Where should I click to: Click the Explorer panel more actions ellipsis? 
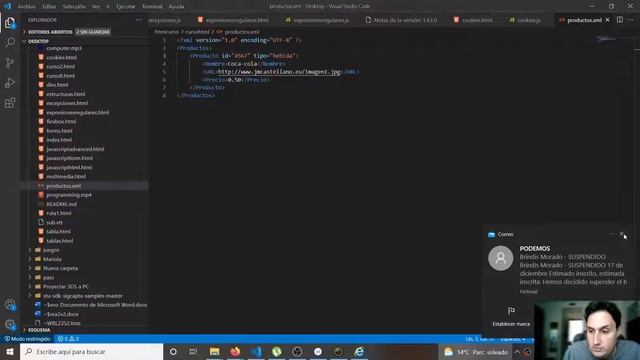click(139, 20)
